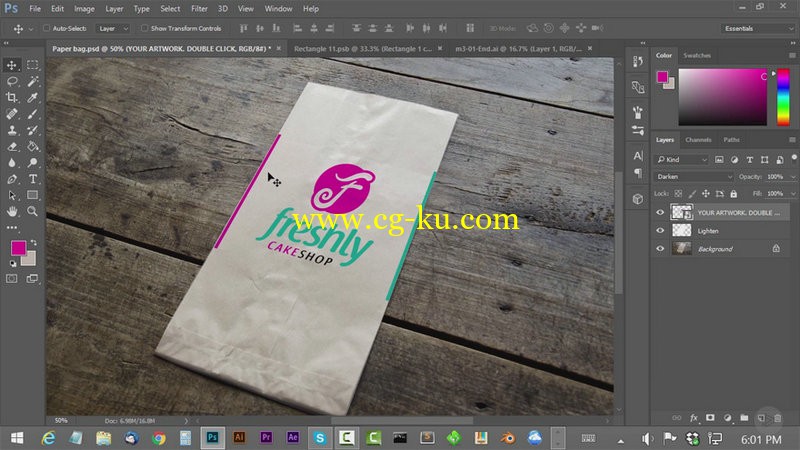Select the Zoom tool

tap(33, 211)
